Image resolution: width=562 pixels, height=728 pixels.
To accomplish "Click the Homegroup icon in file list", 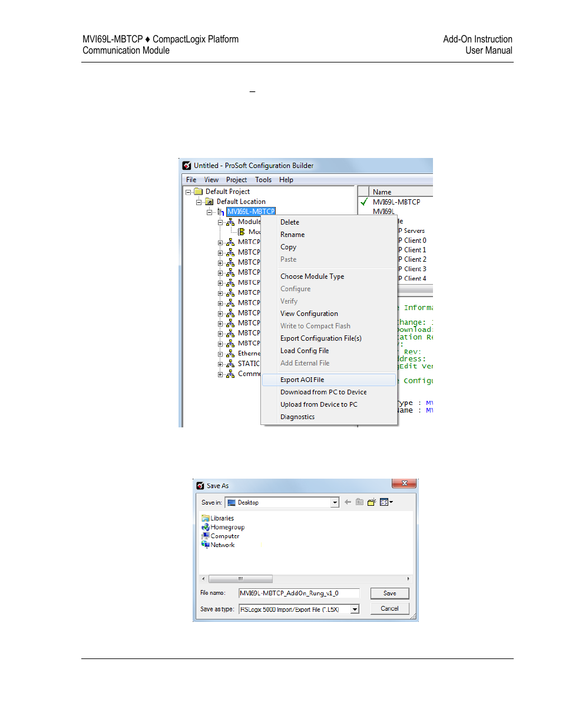I will click(x=206, y=527).
